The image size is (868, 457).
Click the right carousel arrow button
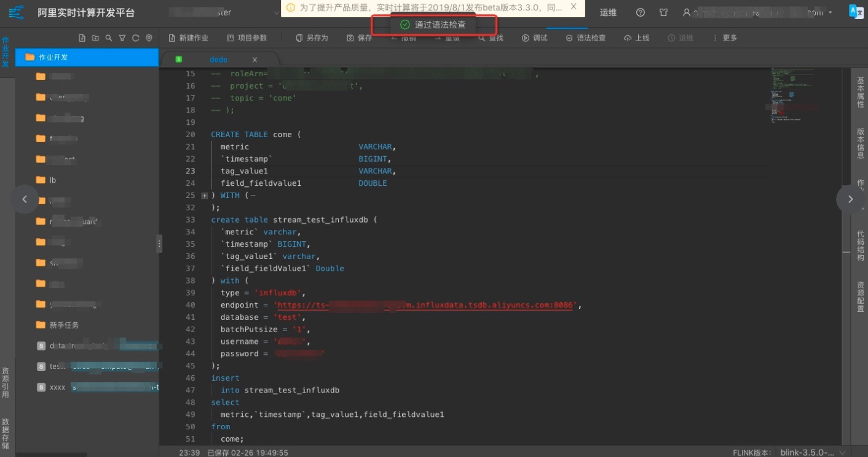[850, 199]
